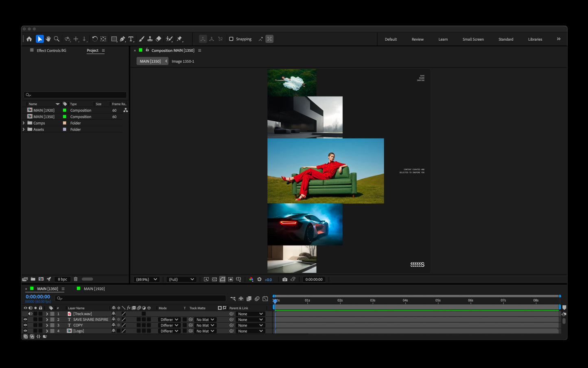Screen dimensions: 588x368
Task: Select the Hand tool in toolbar
Action: [48, 39]
